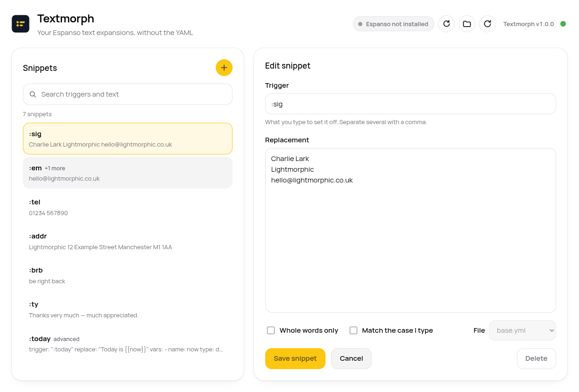
Task: Click into the Trigger field containing :sig
Action: point(410,104)
